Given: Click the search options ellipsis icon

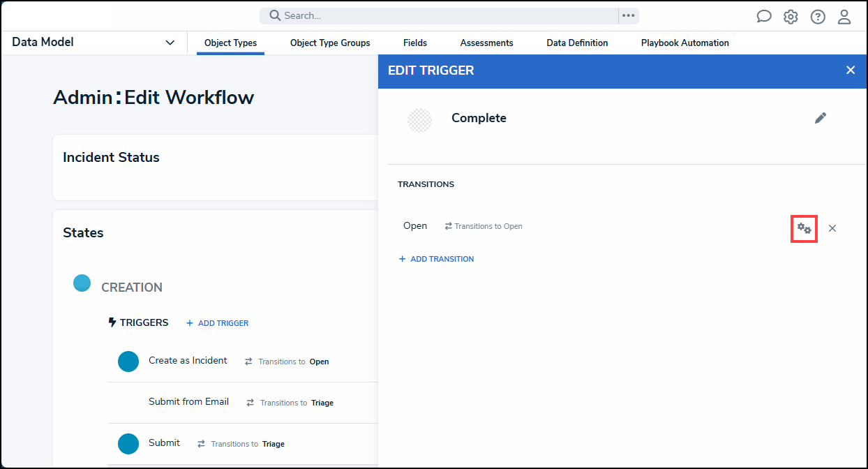Looking at the screenshot, I should click(629, 15).
